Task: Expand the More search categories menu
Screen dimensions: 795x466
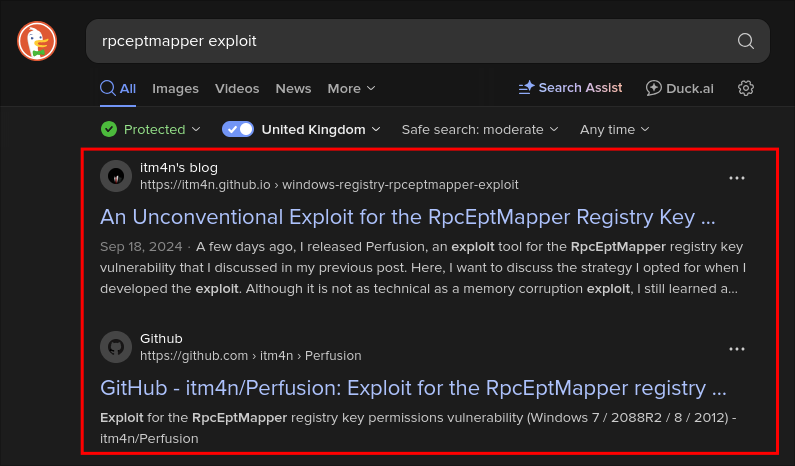Action: (351, 88)
